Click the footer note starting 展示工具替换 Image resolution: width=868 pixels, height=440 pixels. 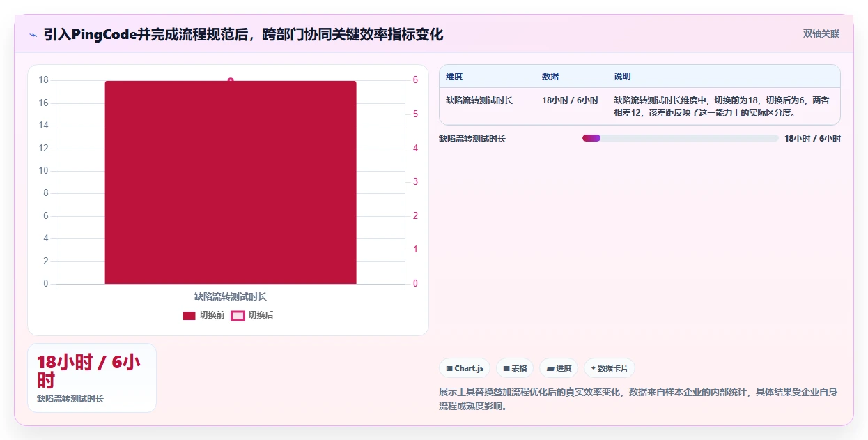tap(638, 399)
